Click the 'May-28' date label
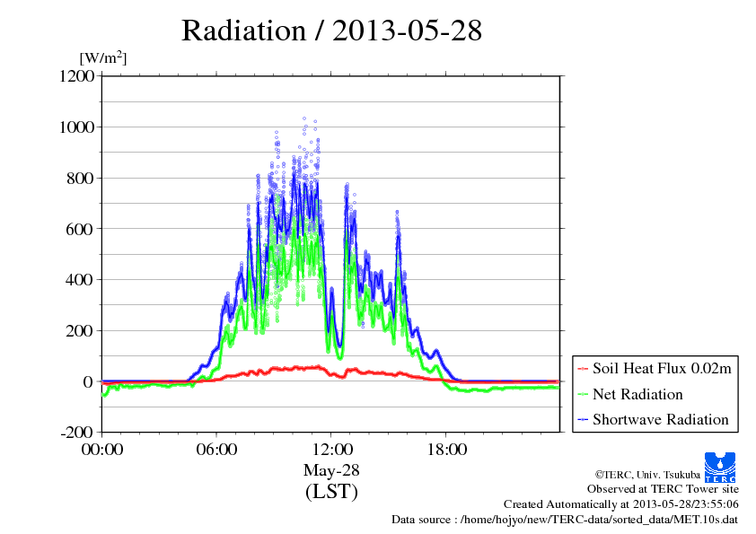This screenshot has height=534, width=756. tap(331, 470)
